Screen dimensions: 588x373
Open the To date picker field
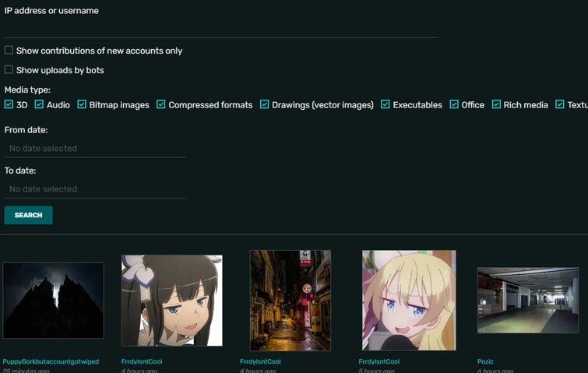point(95,189)
